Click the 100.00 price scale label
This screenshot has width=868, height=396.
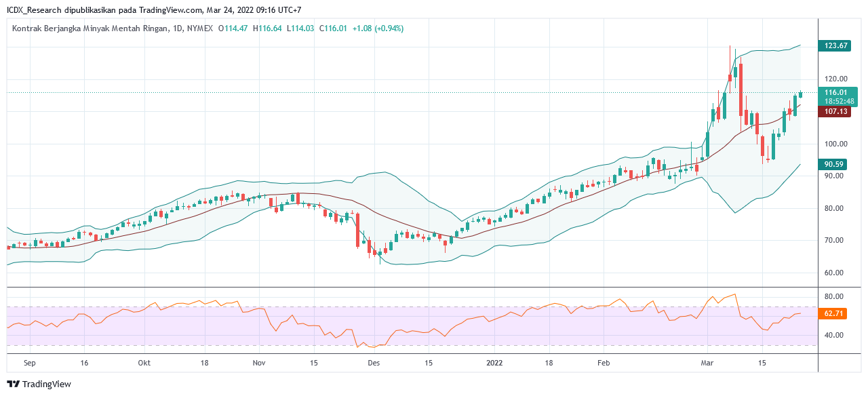[835, 144]
